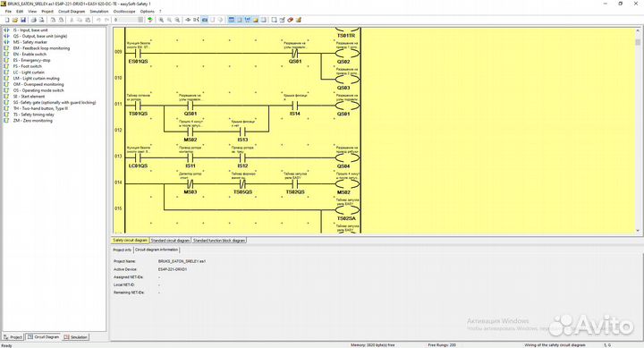Click the toolbar numeric field showing 0

coord(129,20)
